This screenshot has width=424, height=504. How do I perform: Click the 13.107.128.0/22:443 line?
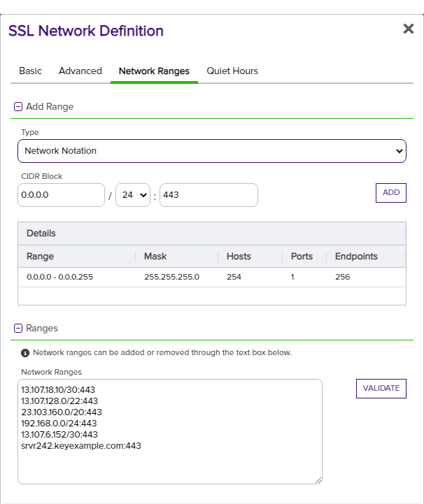pyautogui.click(x=59, y=401)
